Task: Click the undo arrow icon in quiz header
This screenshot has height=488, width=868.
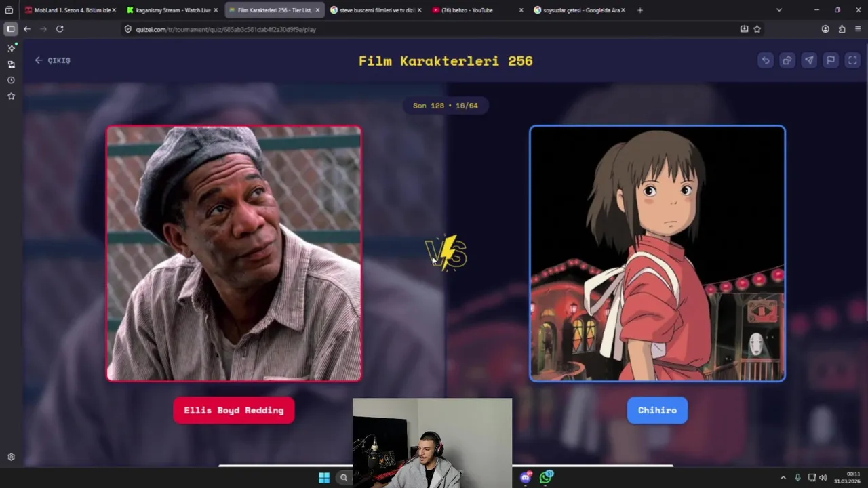Action: pos(766,60)
